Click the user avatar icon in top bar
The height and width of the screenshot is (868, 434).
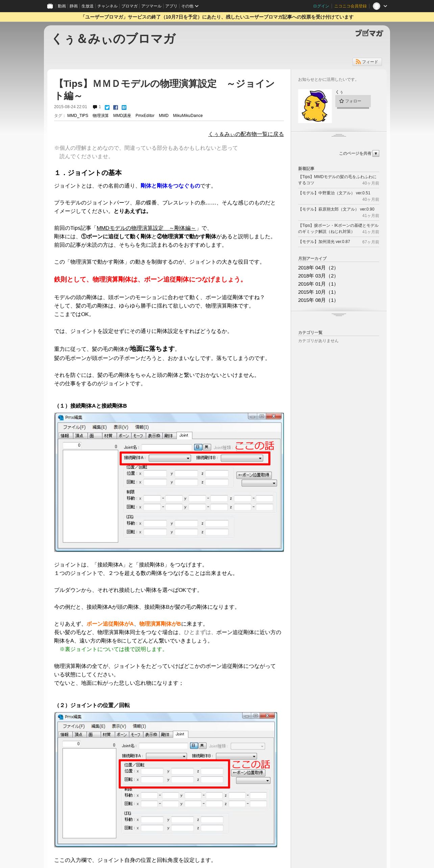pyautogui.click(x=376, y=6)
